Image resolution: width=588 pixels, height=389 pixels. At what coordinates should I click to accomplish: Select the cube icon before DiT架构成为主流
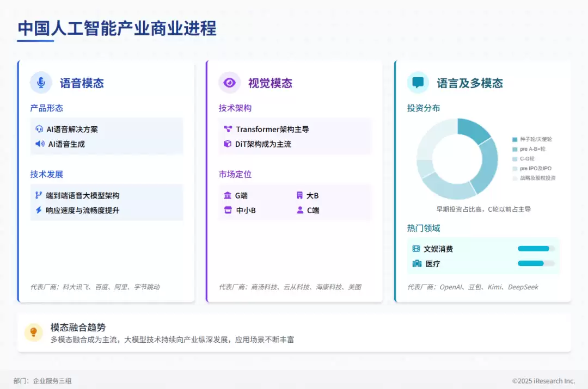point(227,144)
